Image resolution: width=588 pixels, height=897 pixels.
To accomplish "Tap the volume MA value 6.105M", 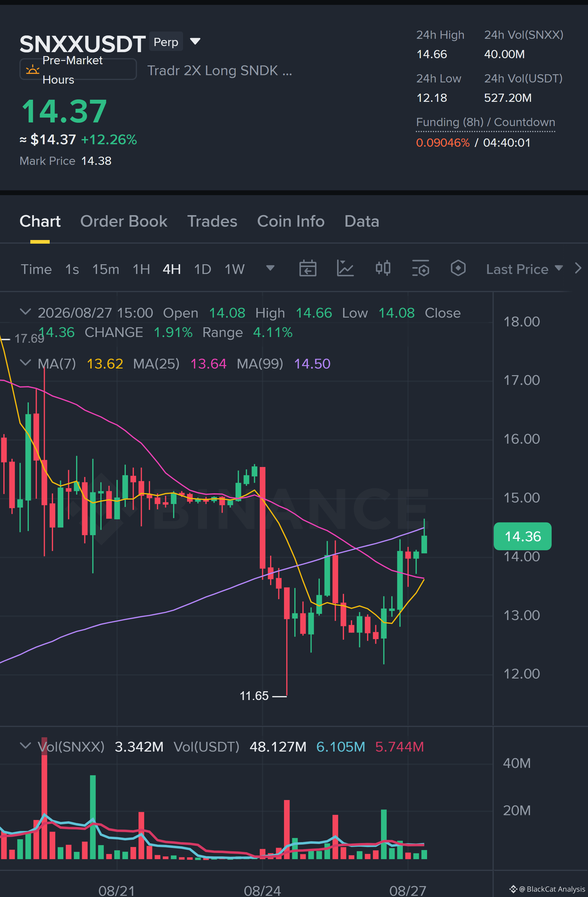I will [341, 747].
